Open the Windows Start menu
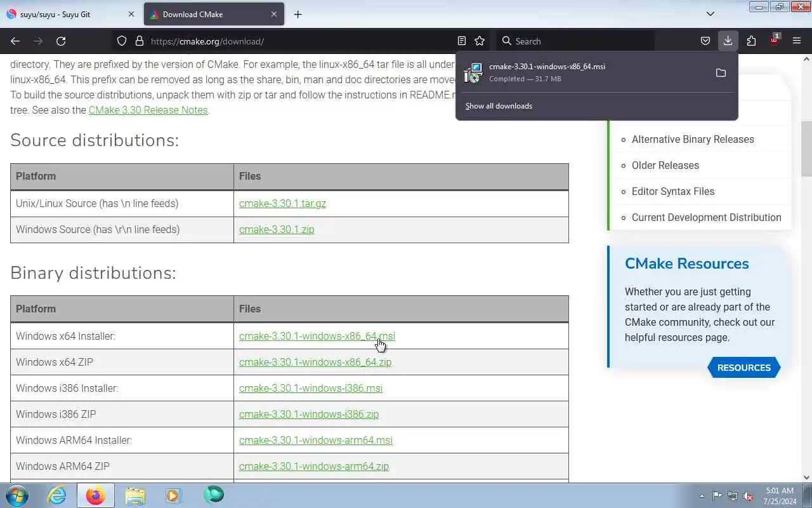This screenshot has width=812, height=508. 17,495
